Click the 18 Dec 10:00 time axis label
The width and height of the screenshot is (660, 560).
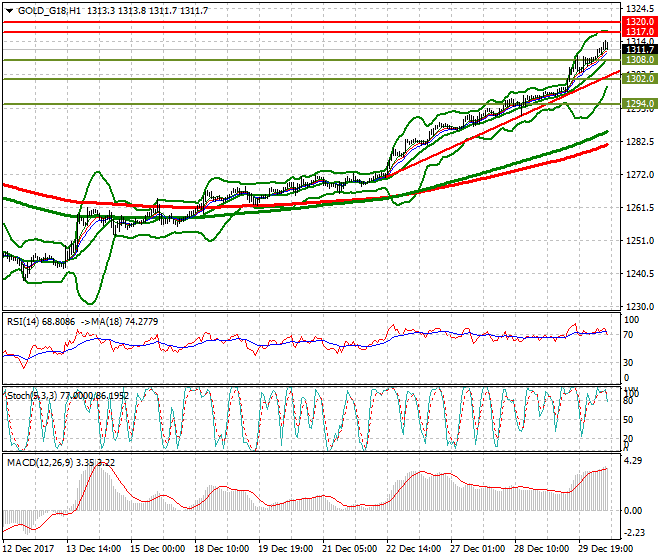tap(221, 549)
